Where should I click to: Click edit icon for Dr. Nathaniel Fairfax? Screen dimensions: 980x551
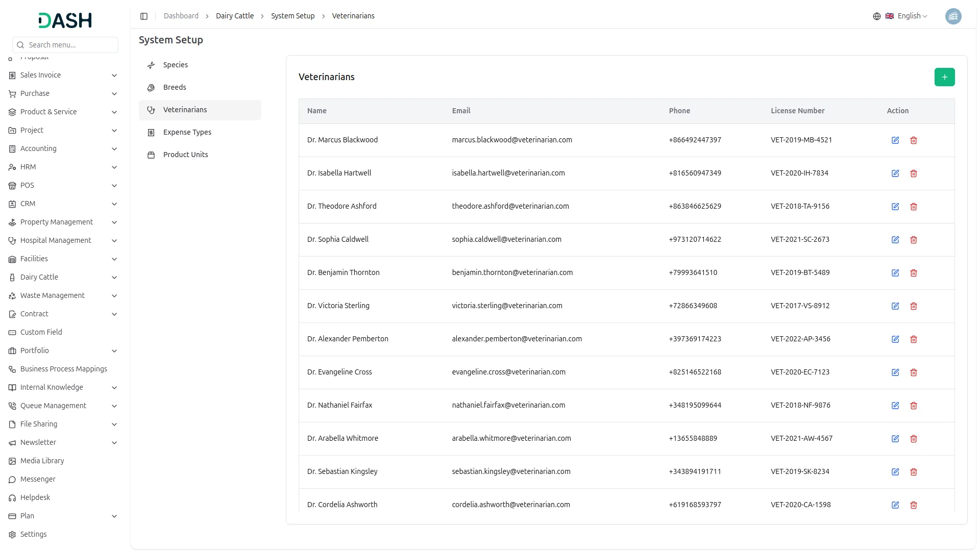point(895,406)
